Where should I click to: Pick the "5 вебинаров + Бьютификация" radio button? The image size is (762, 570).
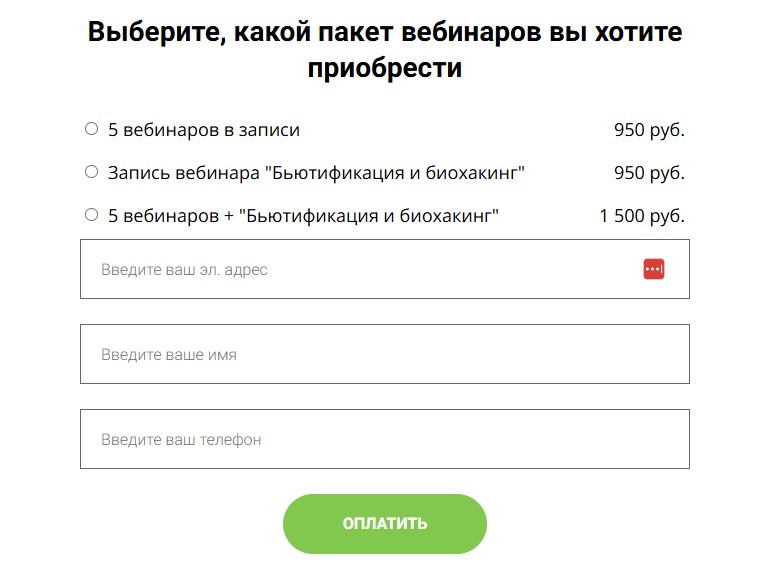(x=91, y=215)
